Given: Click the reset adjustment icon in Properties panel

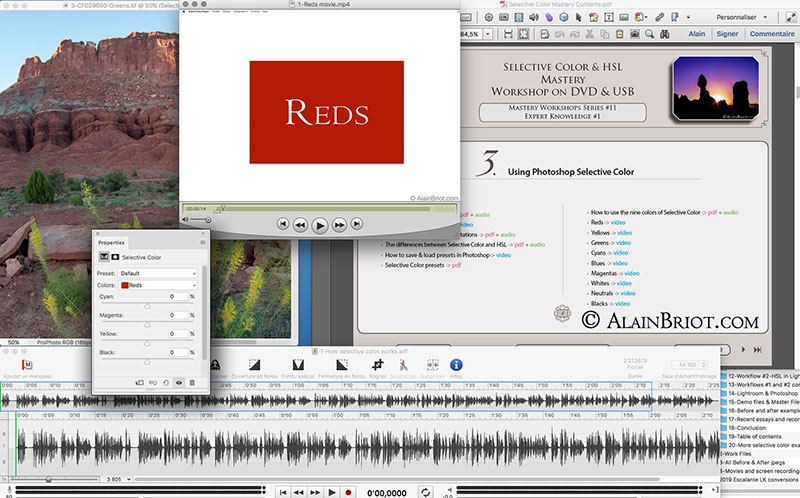Looking at the screenshot, I should pyautogui.click(x=166, y=382).
